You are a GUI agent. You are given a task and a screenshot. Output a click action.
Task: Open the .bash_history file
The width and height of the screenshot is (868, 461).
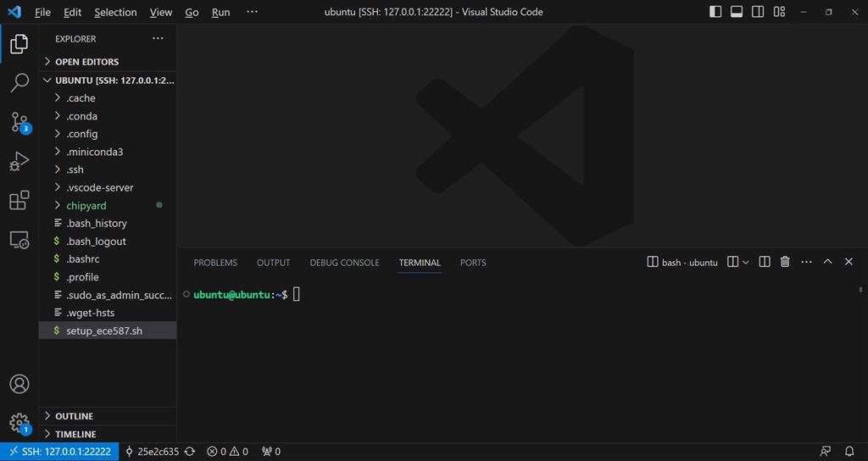click(x=108, y=223)
